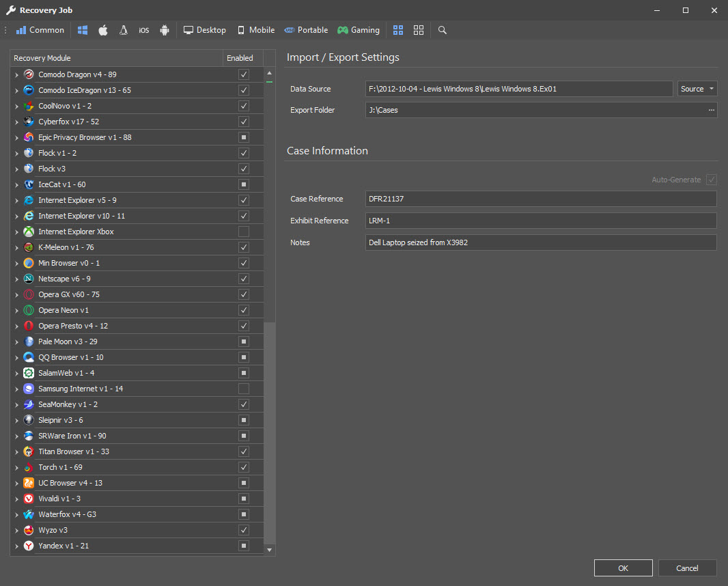728x586 pixels.
Task: Click the IceCat browser icon
Action: click(29, 184)
